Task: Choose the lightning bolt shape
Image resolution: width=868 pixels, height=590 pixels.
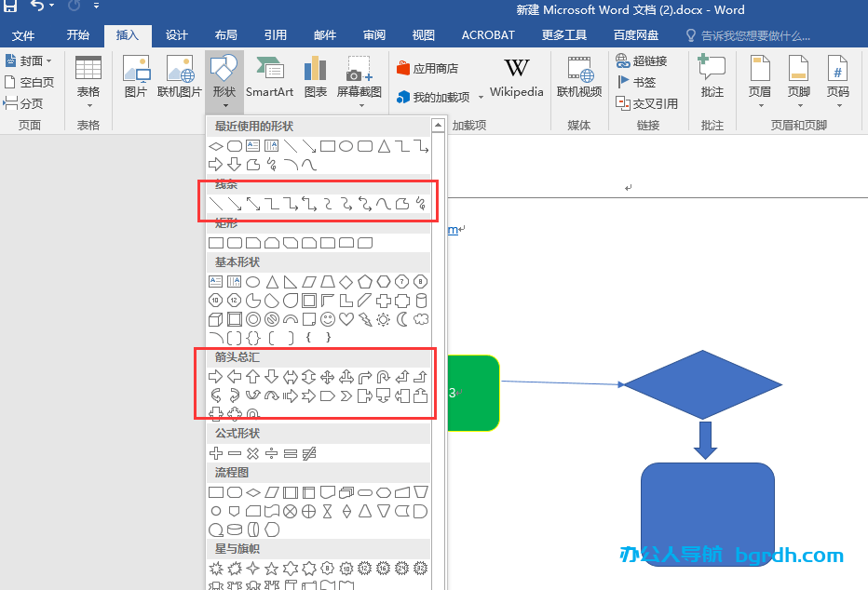Action: point(365,319)
